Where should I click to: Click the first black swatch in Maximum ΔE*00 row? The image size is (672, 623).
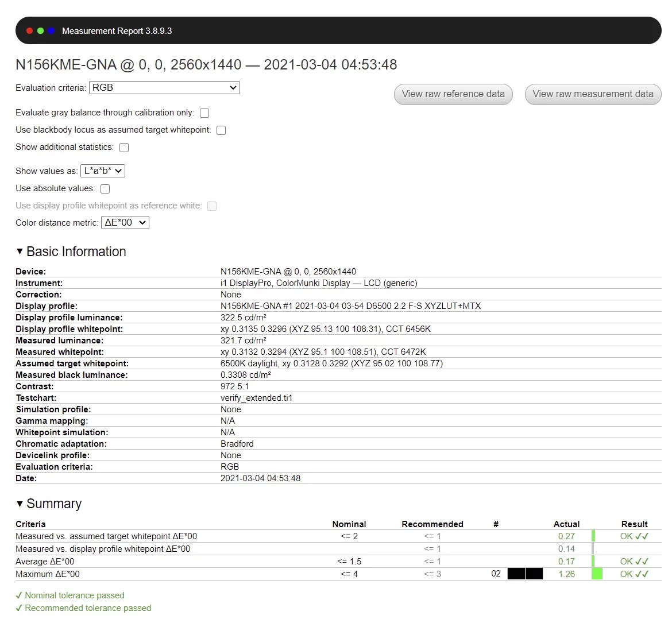pyautogui.click(x=516, y=574)
